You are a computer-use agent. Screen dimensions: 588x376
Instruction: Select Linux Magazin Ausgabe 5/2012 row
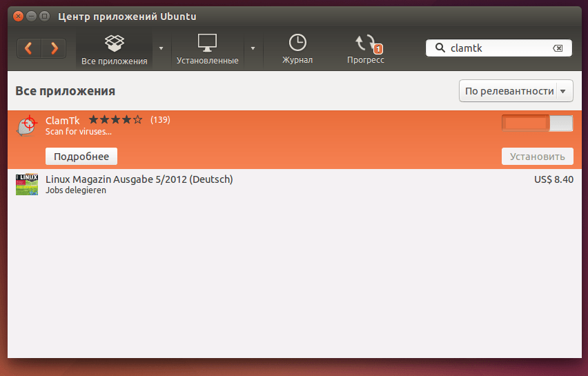tap(295, 184)
